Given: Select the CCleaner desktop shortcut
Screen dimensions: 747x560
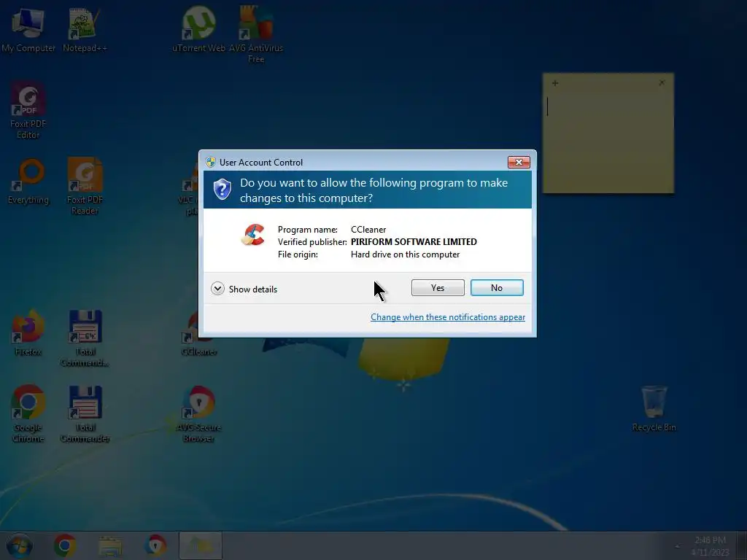Looking at the screenshot, I should [x=198, y=332].
